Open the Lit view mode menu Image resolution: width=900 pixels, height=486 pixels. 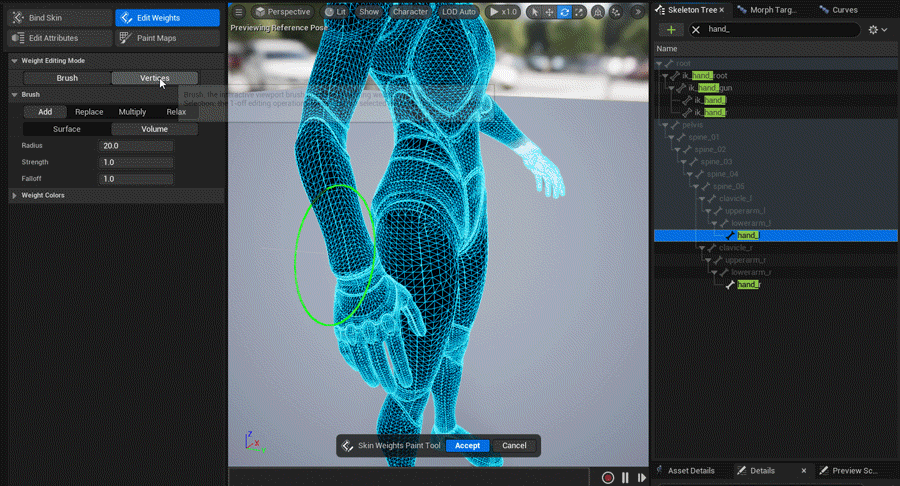coord(335,11)
